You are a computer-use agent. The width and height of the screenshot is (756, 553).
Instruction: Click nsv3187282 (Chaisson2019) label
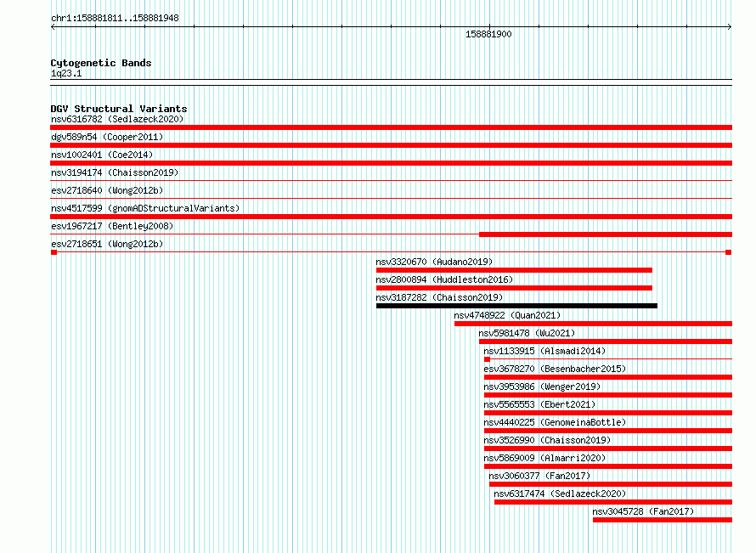pyautogui.click(x=439, y=297)
